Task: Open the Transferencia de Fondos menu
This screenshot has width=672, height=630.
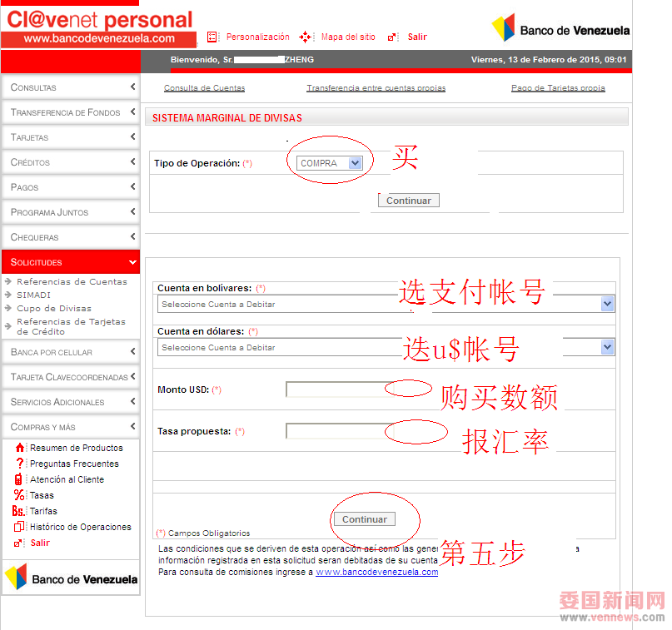Action: pos(71,112)
